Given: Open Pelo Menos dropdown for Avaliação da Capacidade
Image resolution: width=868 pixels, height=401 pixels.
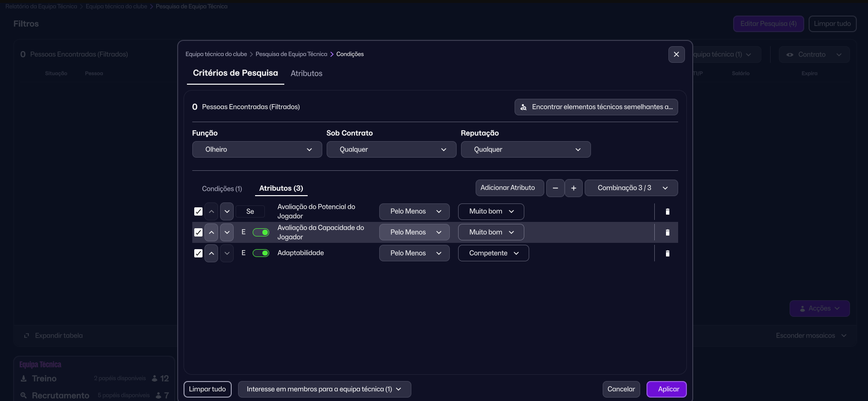Looking at the screenshot, I should pyautogui.click(x=414, y=233).
